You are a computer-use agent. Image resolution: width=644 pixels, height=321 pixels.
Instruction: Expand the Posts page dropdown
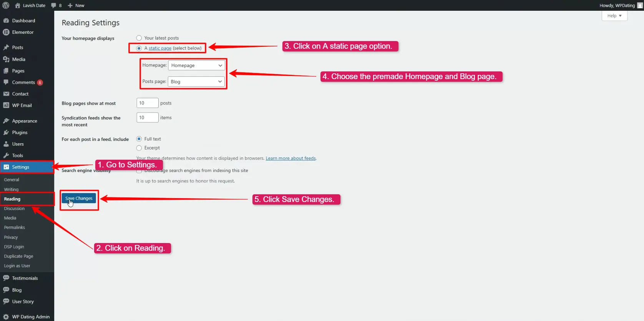196,82
